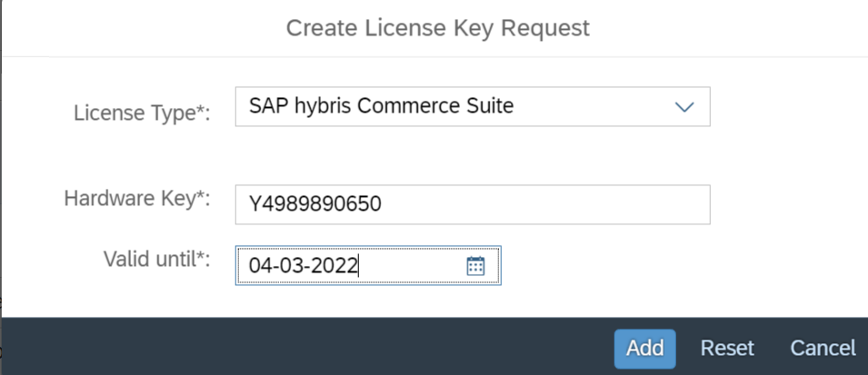Click the Create License Key Request title

tap(437, 28)
